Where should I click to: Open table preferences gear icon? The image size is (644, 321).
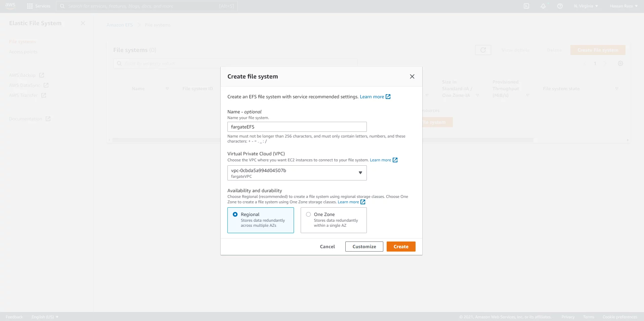click(x=620, y=63)
